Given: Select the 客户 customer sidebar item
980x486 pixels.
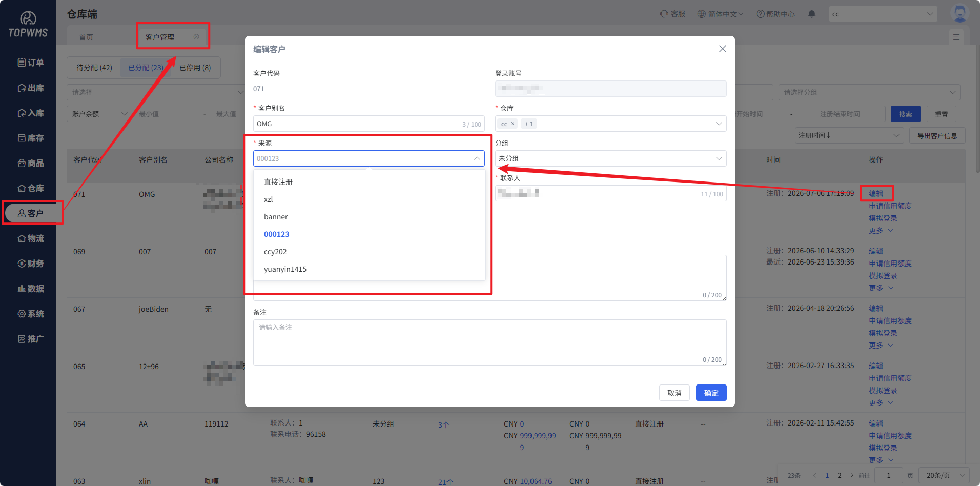Looking at the screenshot, I should 31,213.
